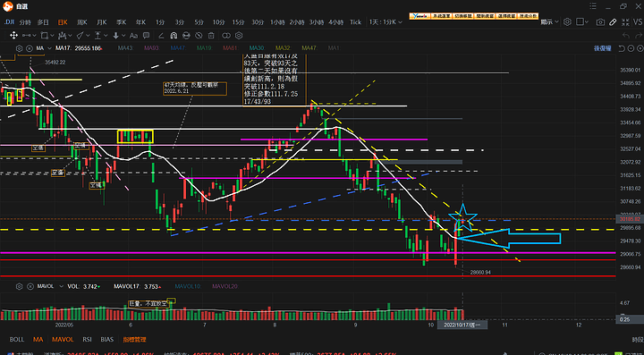Image resolution: width=644 pixels, height=355 pixels.
Task: Switch to 15分 timeframe tab
Action: (x=238, y=22)
